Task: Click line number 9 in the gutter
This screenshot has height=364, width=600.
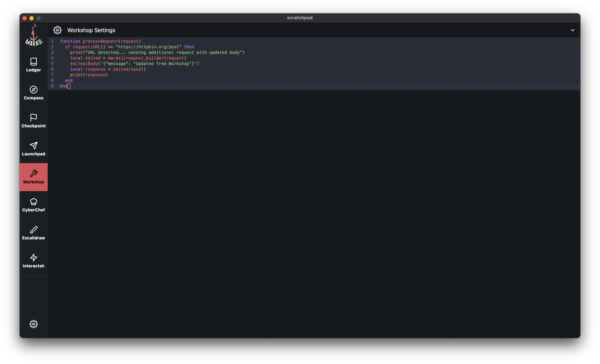Action: tap(52, 86)
